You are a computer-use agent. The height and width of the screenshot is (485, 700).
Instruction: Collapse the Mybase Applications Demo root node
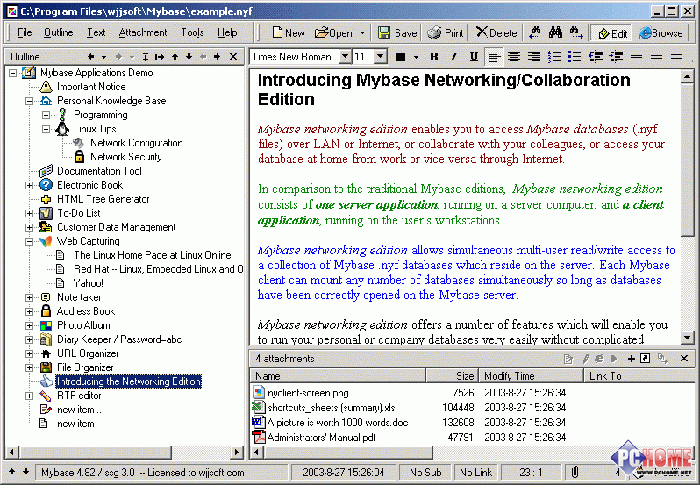(x=13, y=73)
